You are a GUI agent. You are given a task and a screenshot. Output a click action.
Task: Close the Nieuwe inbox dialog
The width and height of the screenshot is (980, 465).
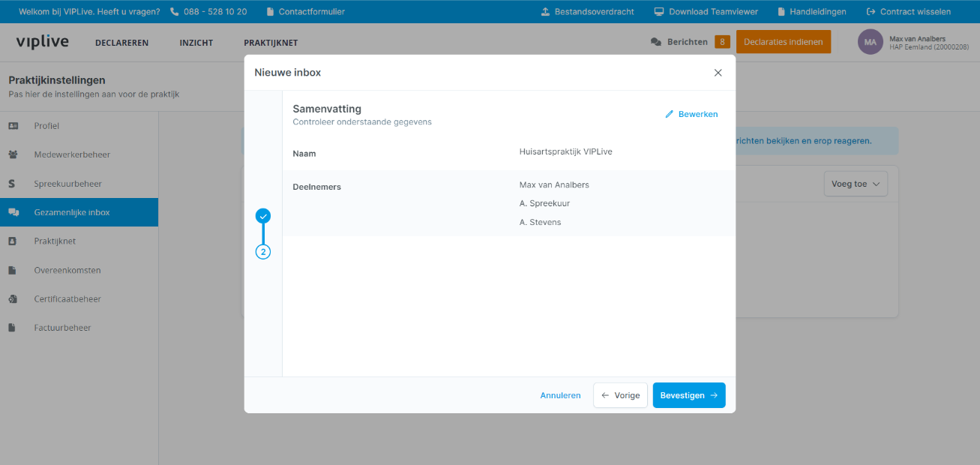click(x=718, y=73)
